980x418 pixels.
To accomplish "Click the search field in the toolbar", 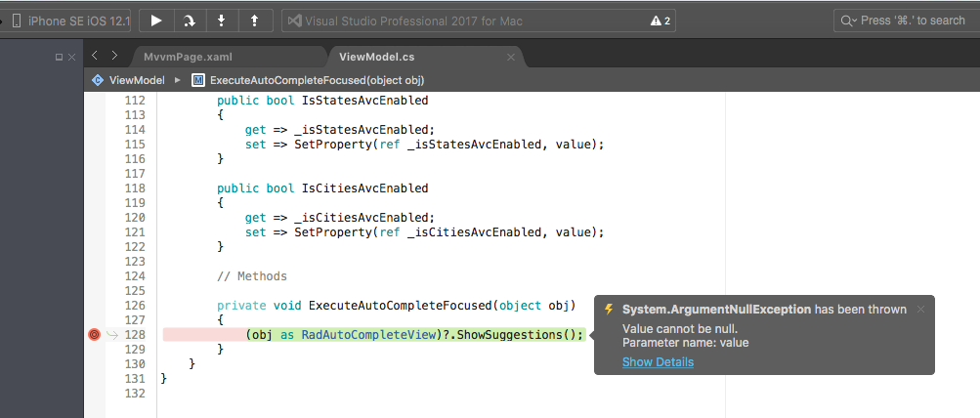I will 904,21.
